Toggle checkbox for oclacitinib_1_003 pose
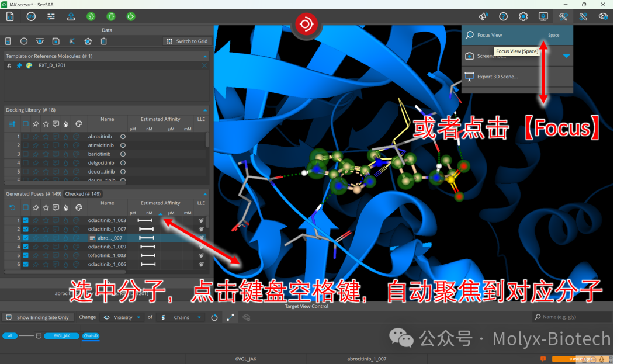 tap(26, 220)
